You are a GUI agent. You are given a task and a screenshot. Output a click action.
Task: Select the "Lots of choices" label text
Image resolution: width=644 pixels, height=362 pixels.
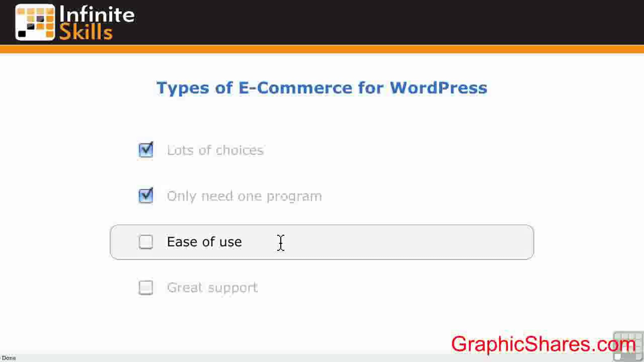pyautogui.click(x=215, y=150)
